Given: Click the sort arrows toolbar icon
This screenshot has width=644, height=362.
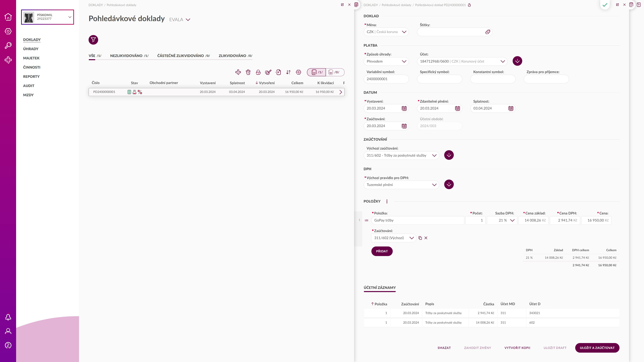Looking at the screenshot, I should (x=288, y=72).
